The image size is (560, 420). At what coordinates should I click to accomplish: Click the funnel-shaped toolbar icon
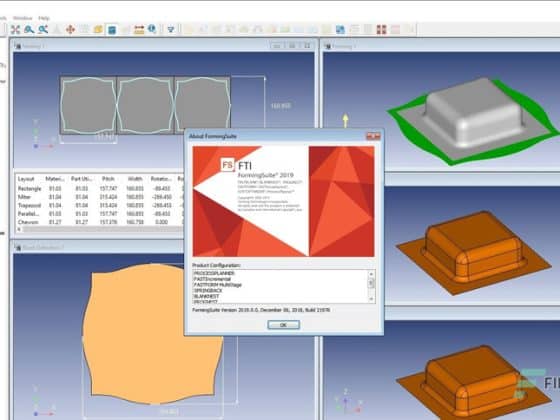click(171, 30)
